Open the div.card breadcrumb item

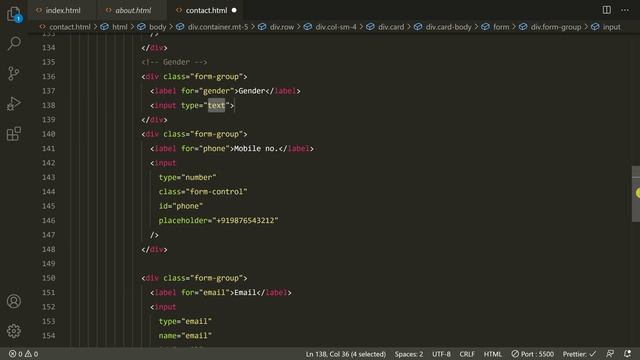[x=391, y=27]
